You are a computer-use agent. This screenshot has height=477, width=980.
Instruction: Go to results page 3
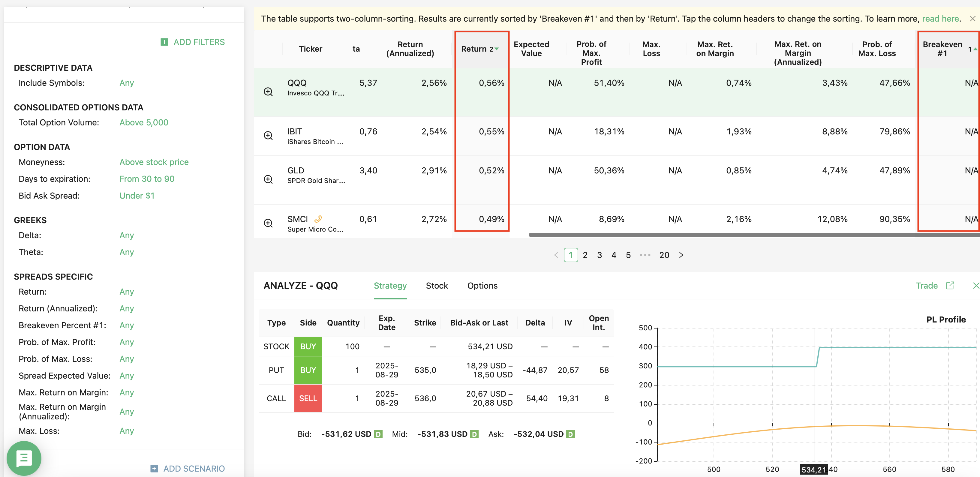click(x=600, y=255)
